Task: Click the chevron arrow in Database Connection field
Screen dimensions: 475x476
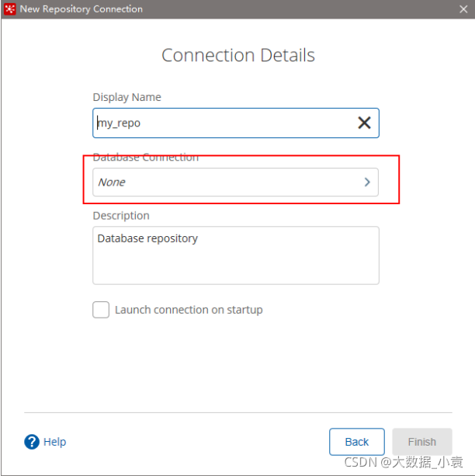Action: (x=367, y=182)
